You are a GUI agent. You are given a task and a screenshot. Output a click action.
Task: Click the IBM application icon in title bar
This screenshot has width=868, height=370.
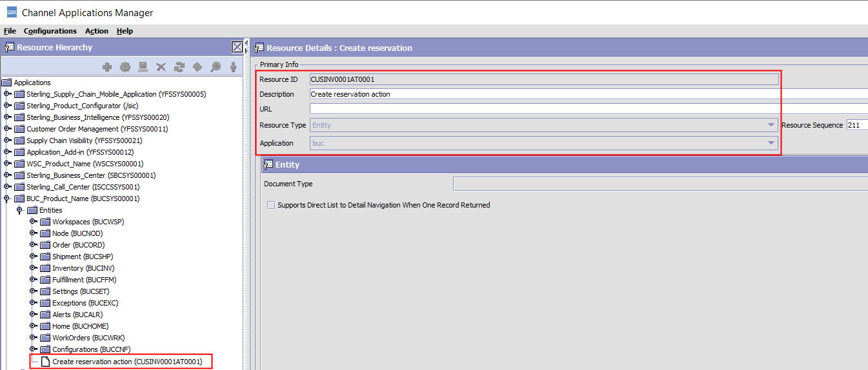[11, 12]
